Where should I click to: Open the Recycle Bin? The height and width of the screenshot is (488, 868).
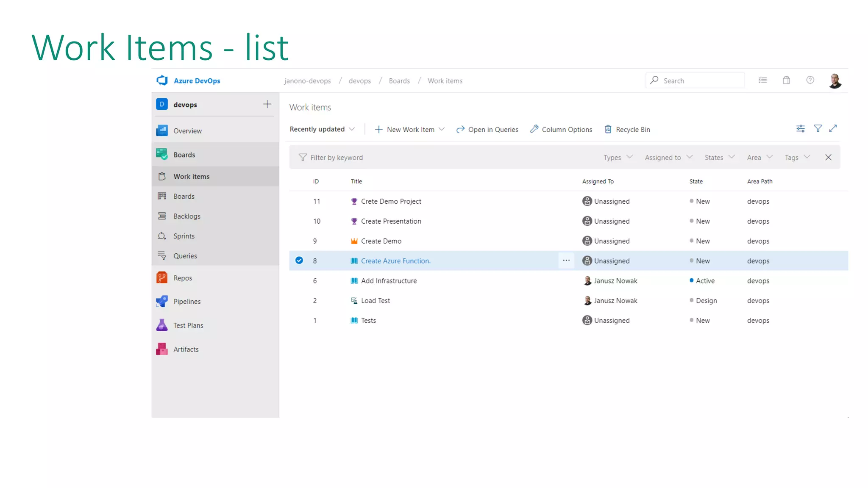pos(627,130)
